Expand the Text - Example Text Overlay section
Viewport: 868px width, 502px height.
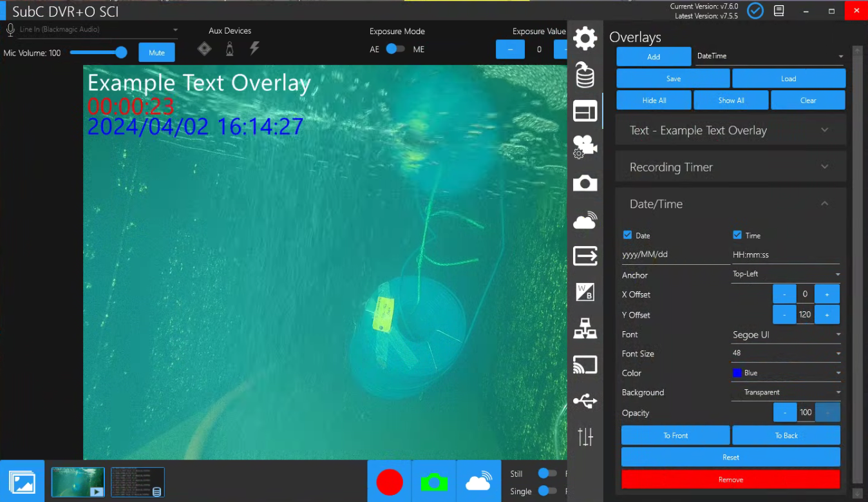click(x=730, y=130)
